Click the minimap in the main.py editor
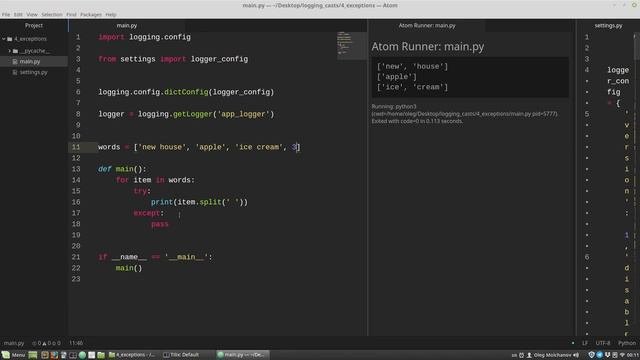The image size is (640, 360). (x=351, y=45)
